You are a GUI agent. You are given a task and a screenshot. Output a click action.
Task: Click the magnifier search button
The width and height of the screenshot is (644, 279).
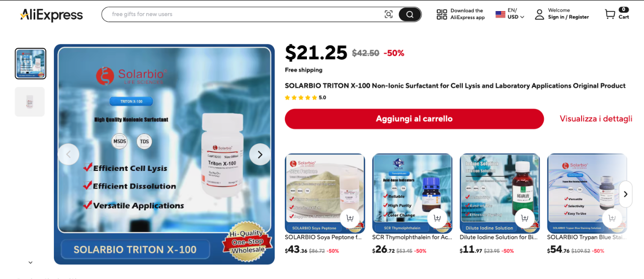tap(410, 15)
